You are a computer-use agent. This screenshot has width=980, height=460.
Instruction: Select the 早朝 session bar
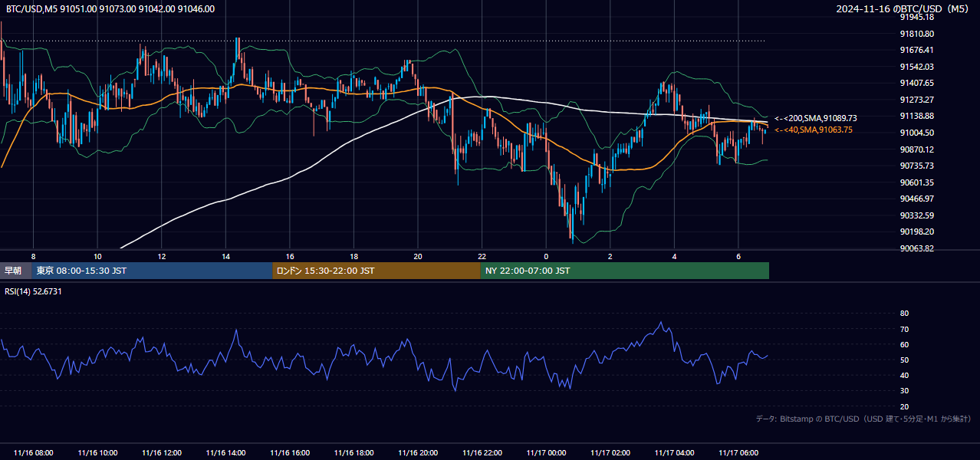[16, 271]
